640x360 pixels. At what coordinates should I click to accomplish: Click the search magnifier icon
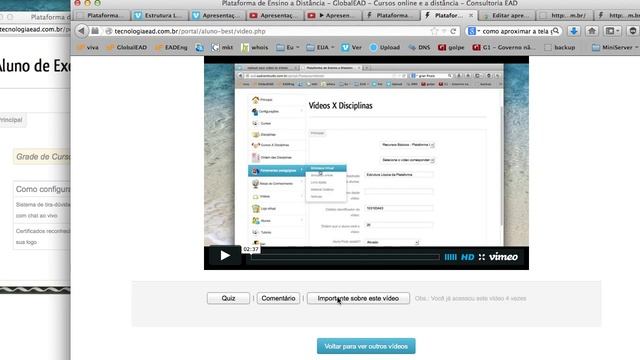555,31
